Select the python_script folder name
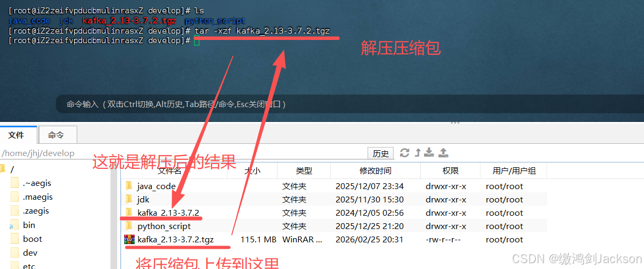This screenshot has height=269, width=644. point(164,226)
